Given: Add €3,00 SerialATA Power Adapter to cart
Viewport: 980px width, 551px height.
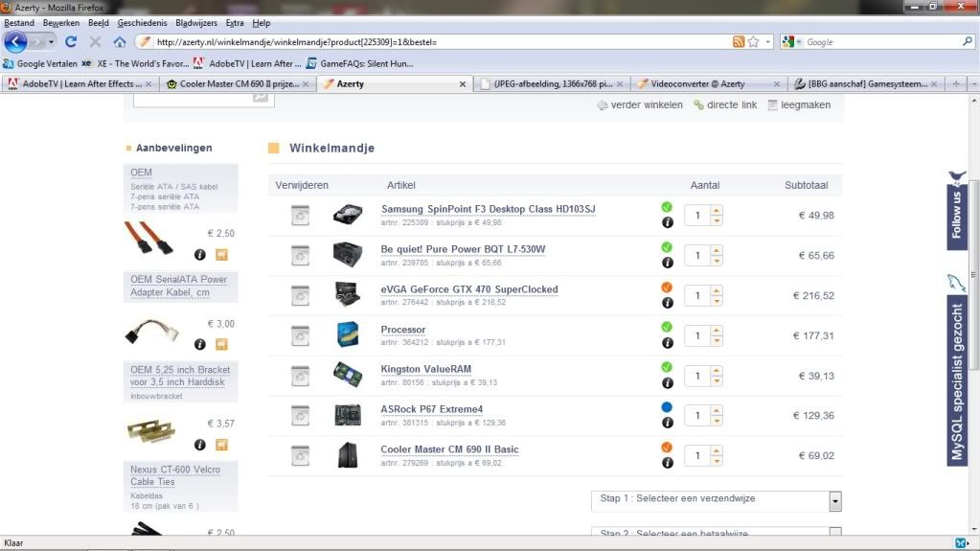Looking at the screenshot, I should [x=221, y=345].
